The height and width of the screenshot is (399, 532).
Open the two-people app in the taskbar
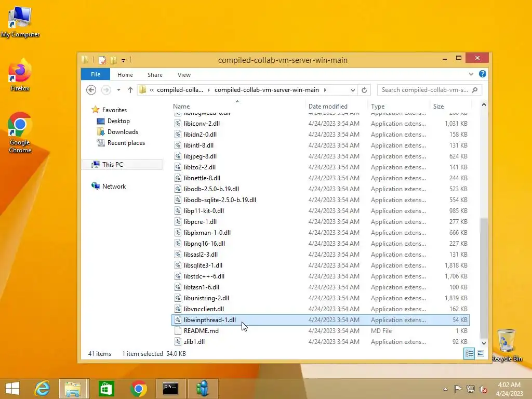click(x=203, y=389)
